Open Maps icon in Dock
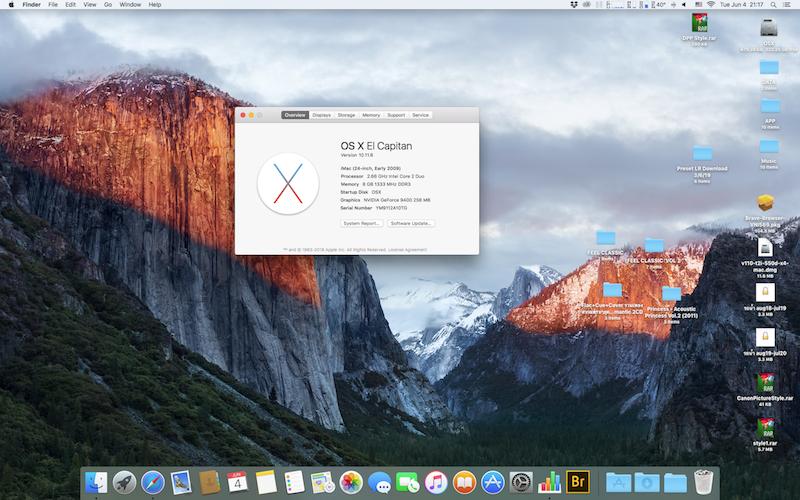The width and height of the screenshot is (800, 500). 322,482
